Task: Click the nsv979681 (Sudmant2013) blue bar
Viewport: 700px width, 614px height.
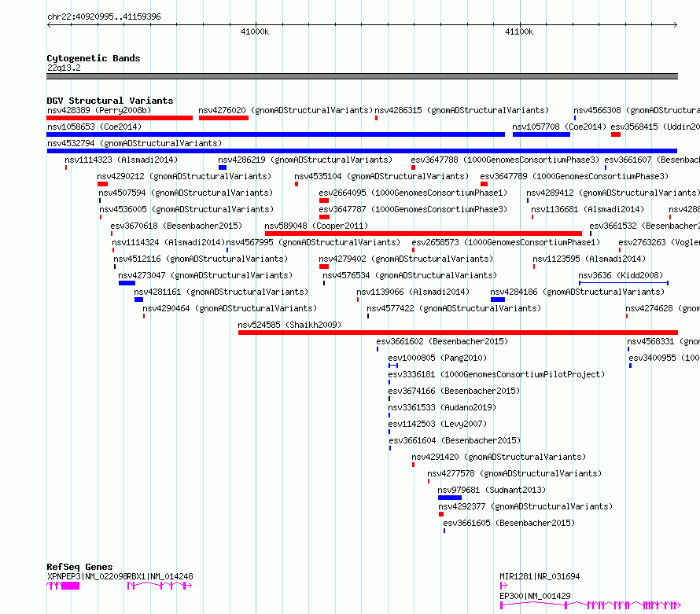Action: coord(450,498)
